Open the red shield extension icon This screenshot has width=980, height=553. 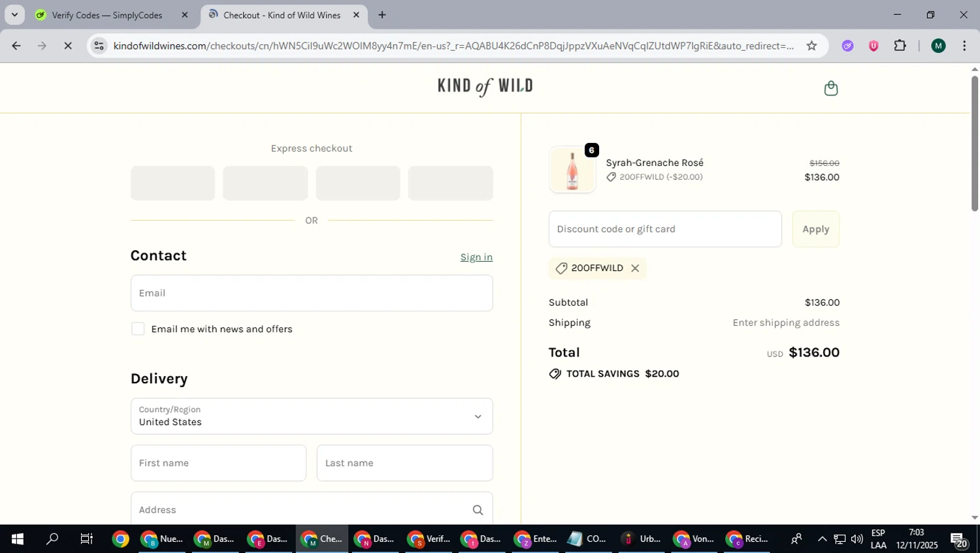(874, 46)
